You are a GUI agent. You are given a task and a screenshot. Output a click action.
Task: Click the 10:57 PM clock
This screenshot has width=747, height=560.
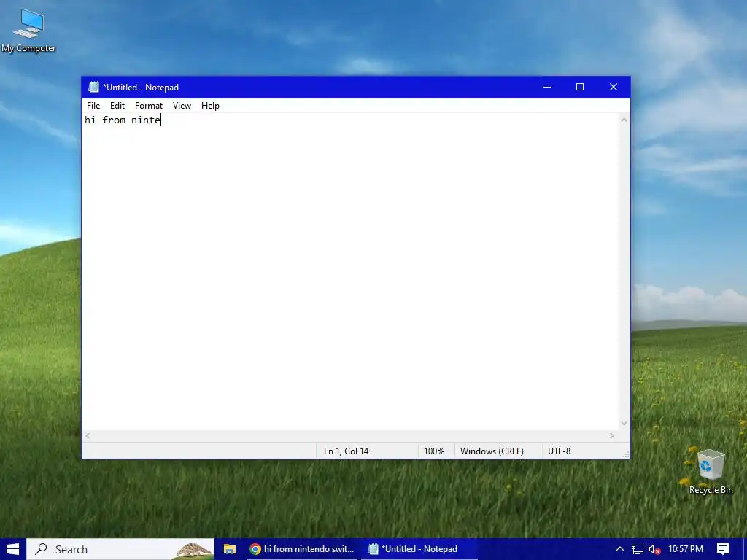(686, 549)
